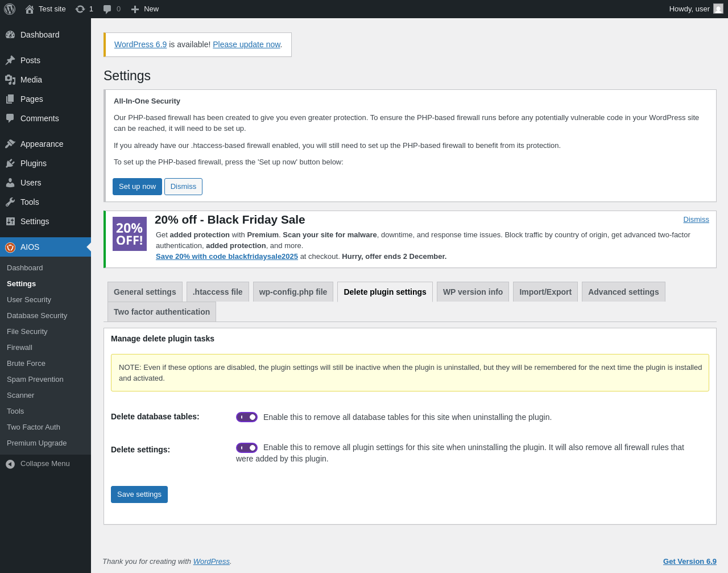
Task: Click the AIOS shield logo icon
Action: 10,247
